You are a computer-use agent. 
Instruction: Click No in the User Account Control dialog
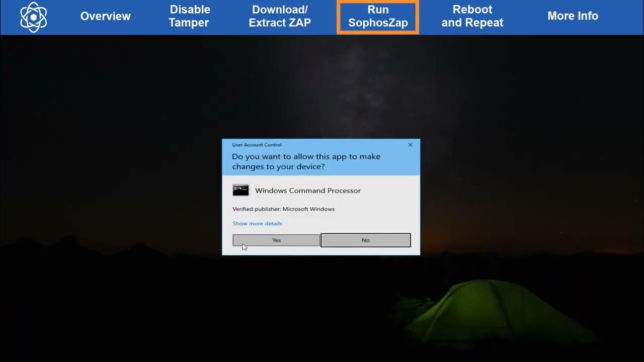[366, 240]
